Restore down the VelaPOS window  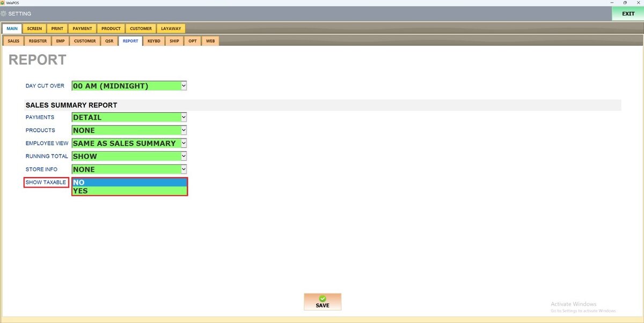click(625, 3)
